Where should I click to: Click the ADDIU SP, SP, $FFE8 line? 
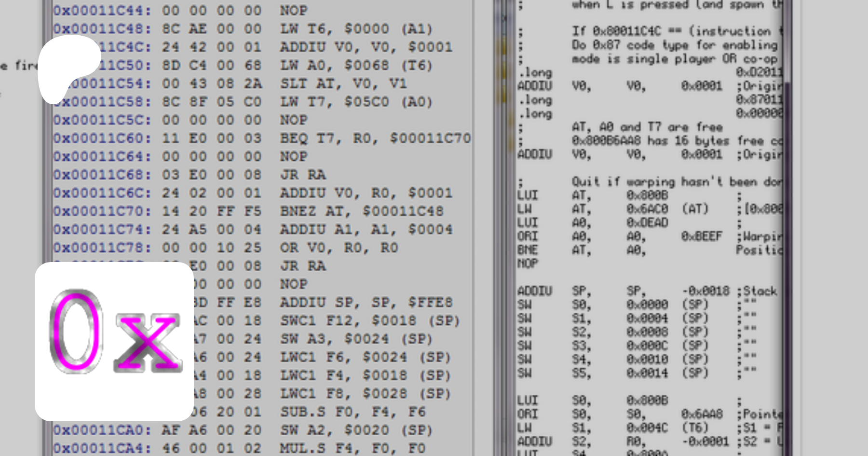[366, 303]
